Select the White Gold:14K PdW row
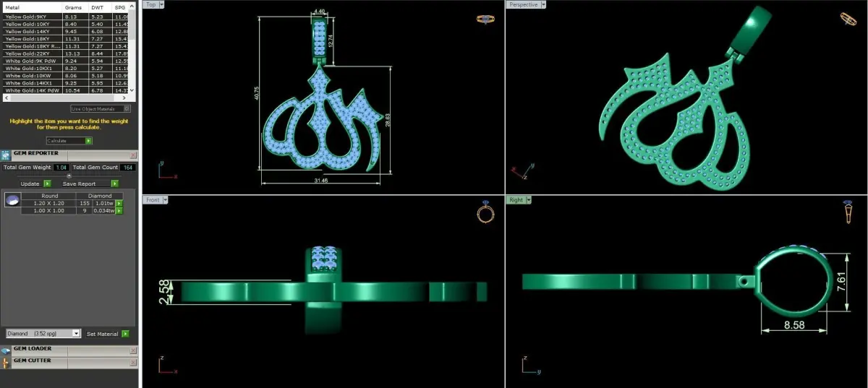The width and height of the screenshot is (868, 388). [x=66, y=90]
